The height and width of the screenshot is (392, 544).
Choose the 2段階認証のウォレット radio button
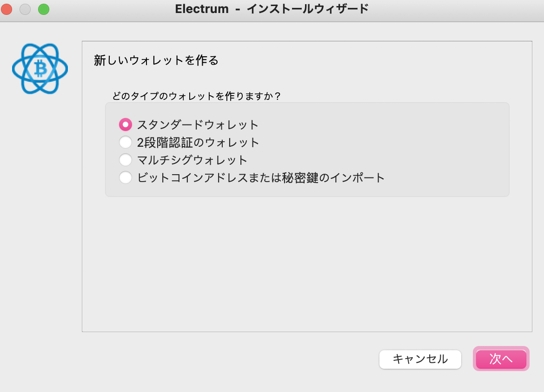[125, 142]
